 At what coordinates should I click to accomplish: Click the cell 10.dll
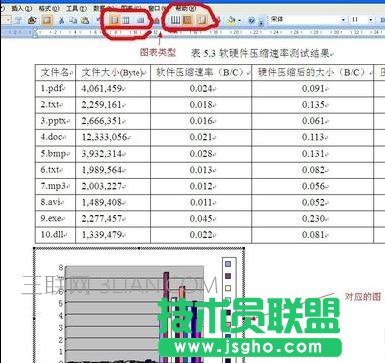coord(54,235)
